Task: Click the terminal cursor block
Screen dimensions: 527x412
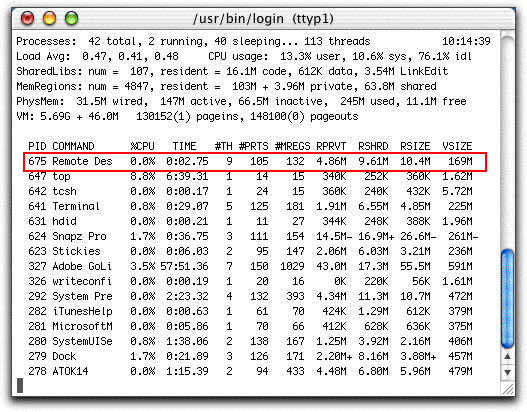Action: click(20, 385)
